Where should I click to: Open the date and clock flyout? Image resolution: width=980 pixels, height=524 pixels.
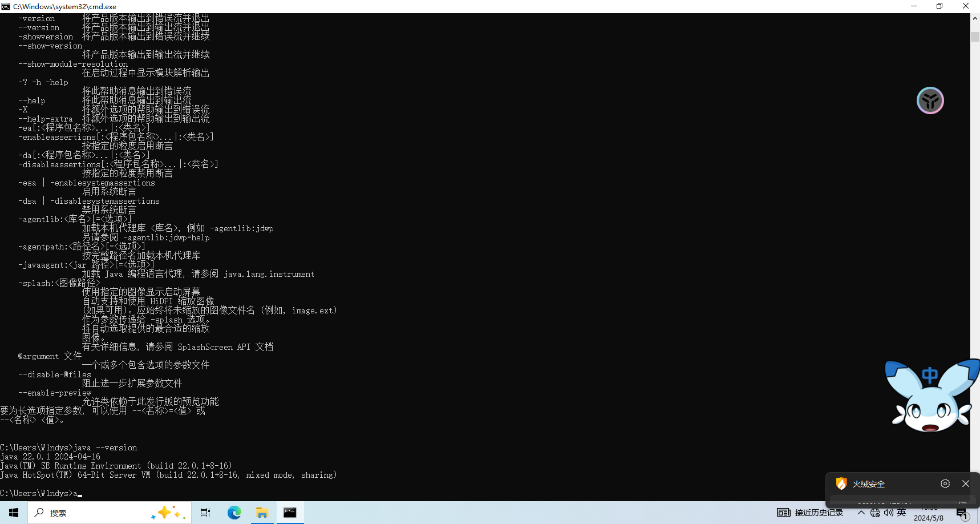point(929,514)
